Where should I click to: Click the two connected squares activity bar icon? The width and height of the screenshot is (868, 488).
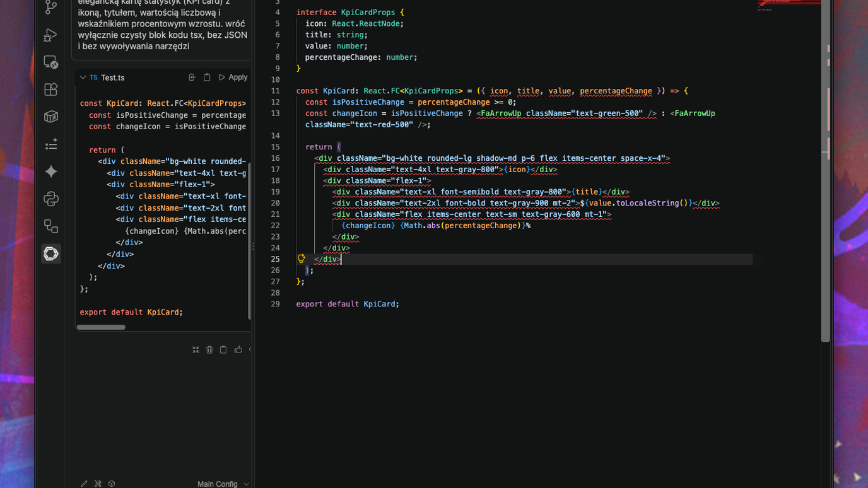point(51,226)
